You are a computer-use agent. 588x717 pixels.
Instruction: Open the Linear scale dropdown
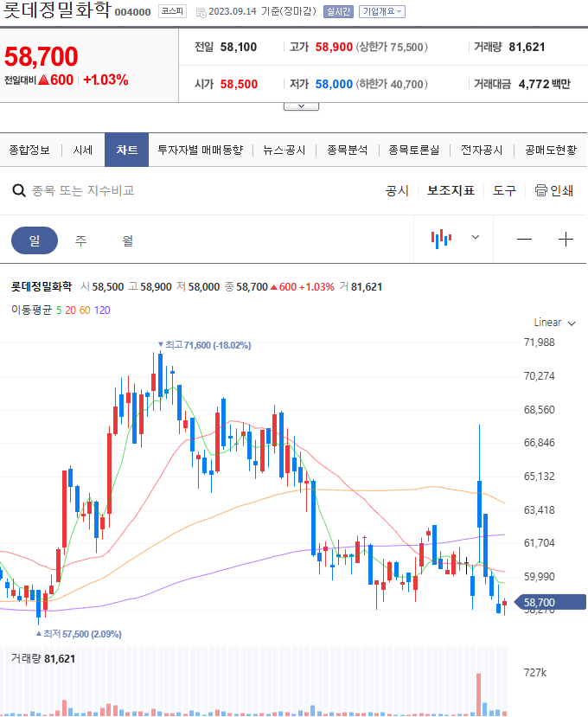tap(554, 323)
